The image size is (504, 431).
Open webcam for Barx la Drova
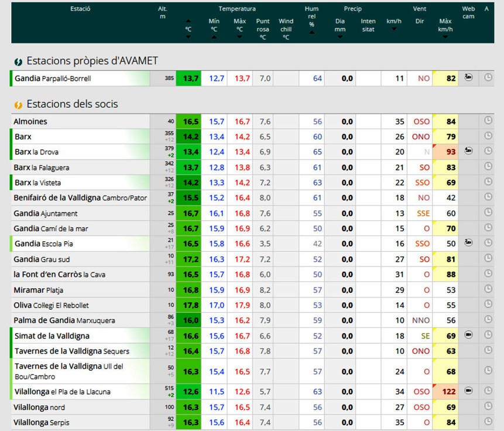pos(469,150)
